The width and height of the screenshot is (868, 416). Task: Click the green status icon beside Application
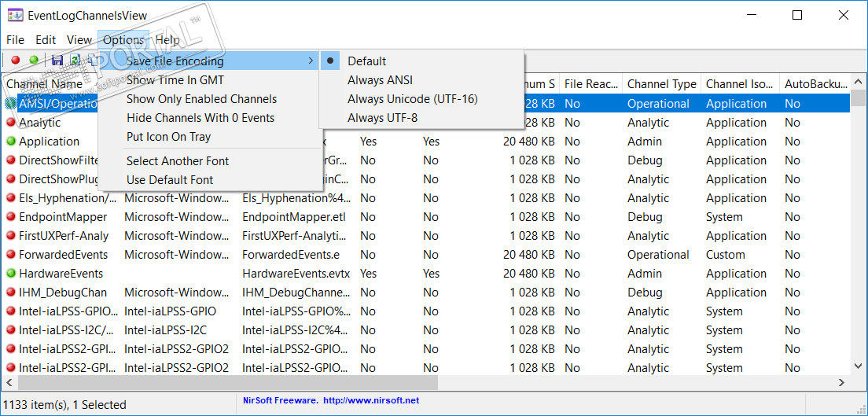tap(11, 142)
